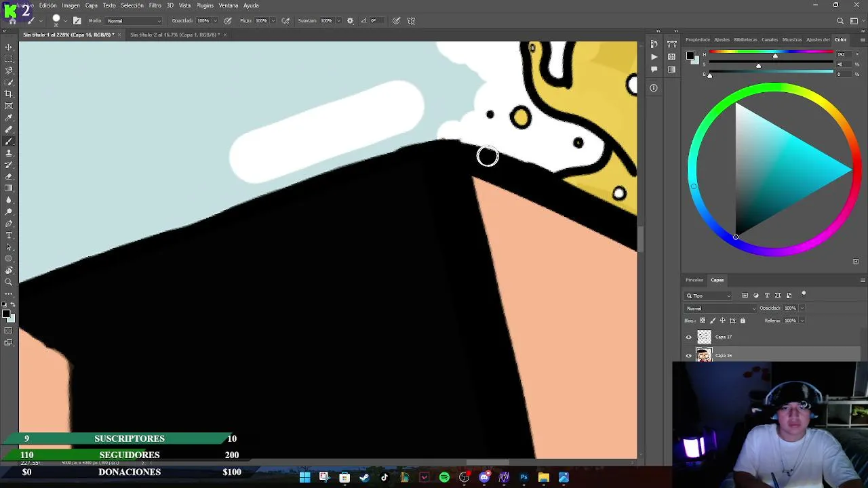Open the Ventana menu
Screen dimensions: 868x488
229,5
